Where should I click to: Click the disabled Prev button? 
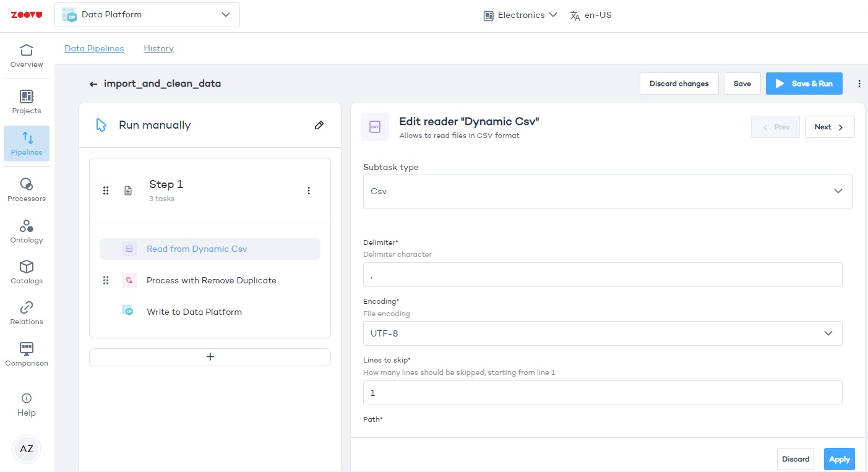pyautogui.click(x=775, y=127)
